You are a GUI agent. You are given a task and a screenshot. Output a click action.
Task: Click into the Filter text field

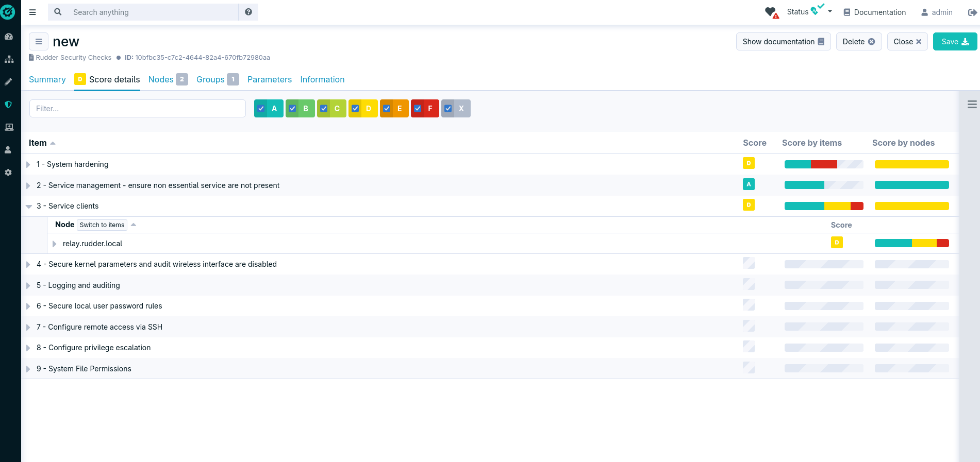[x=137, y=109]
